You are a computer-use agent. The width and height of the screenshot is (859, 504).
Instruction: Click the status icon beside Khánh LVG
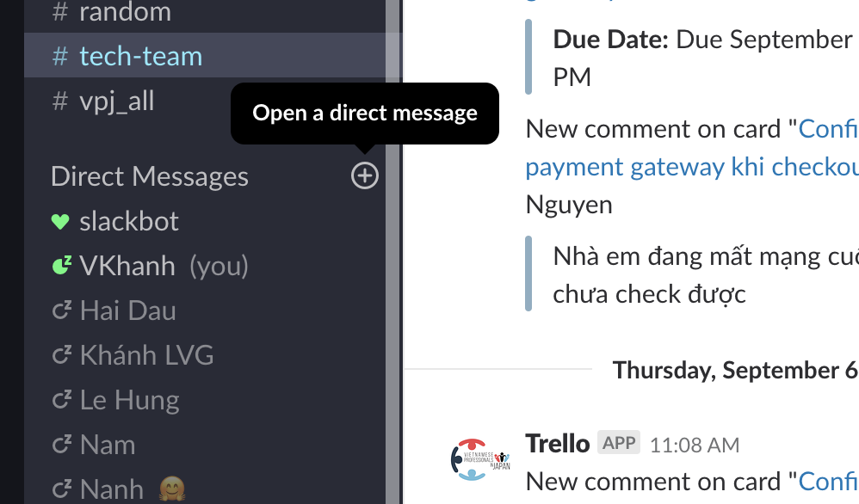click(61, 355)
